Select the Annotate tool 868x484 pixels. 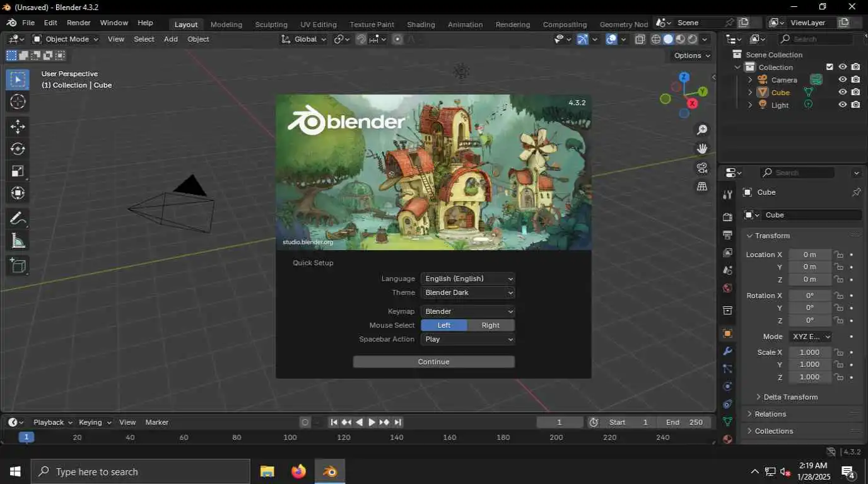tap(18, 219)
